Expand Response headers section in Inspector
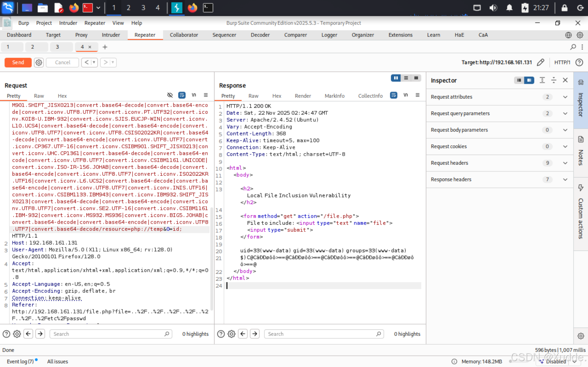This screenshot has width=588, height=367. (x=565, y=179)
